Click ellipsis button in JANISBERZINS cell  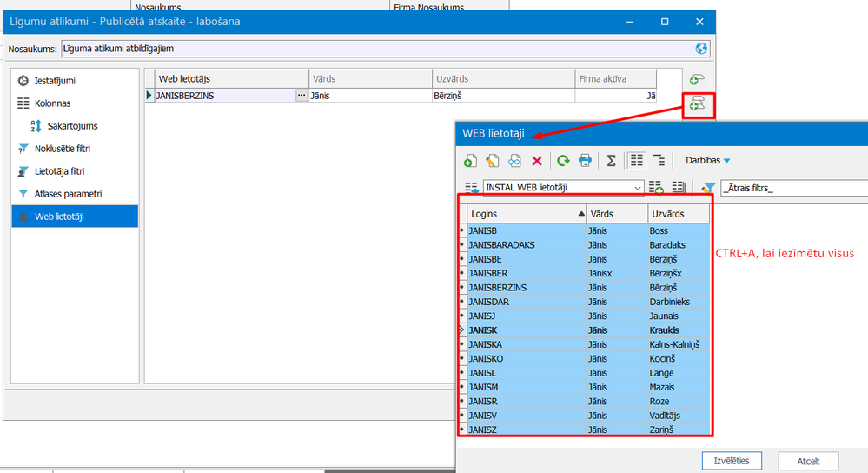coord(301,95)
